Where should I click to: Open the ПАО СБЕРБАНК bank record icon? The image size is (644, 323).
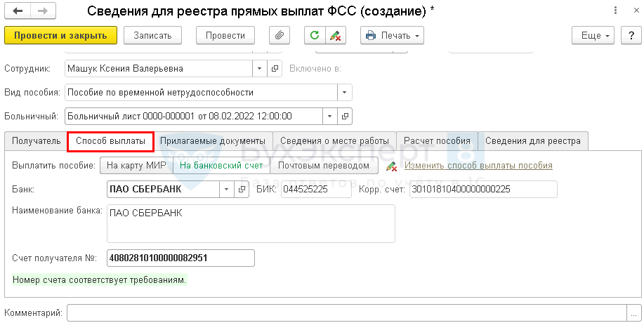tap(242, 189)
